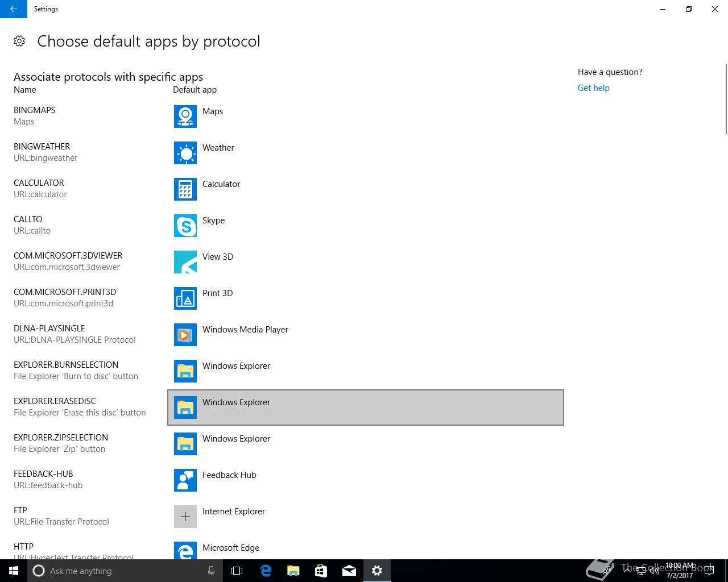The image size is (728, 582).
Task: Select the FEEDBACK-HUB protocol name
Action: pyautogui.click(x=43, y=474)
